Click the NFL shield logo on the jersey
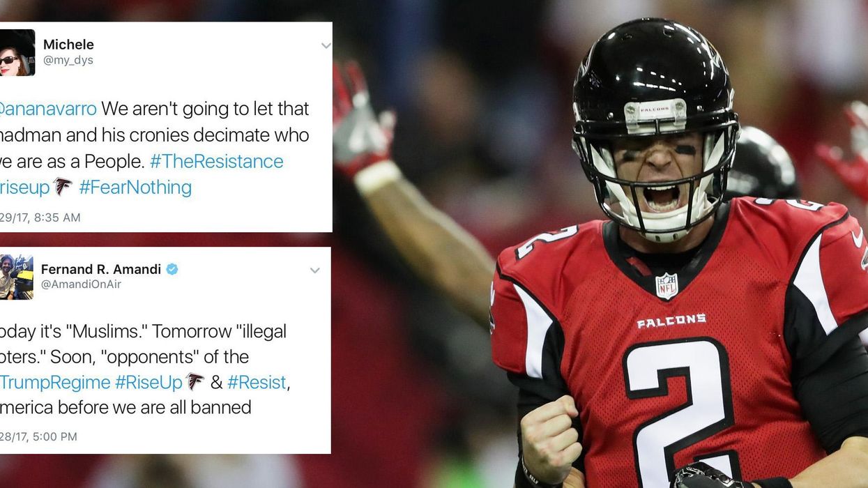868x488 pixels. [667, 286]
